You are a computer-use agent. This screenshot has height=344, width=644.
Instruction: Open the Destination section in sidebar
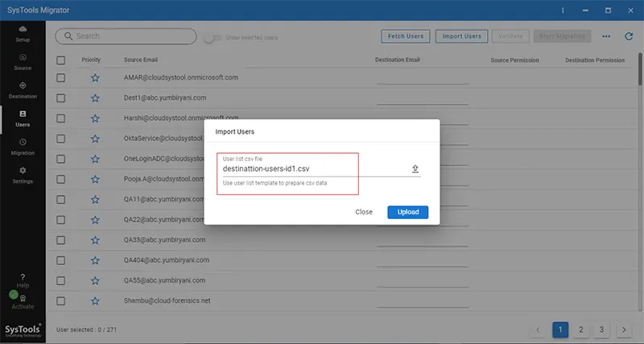coord(23,90)
